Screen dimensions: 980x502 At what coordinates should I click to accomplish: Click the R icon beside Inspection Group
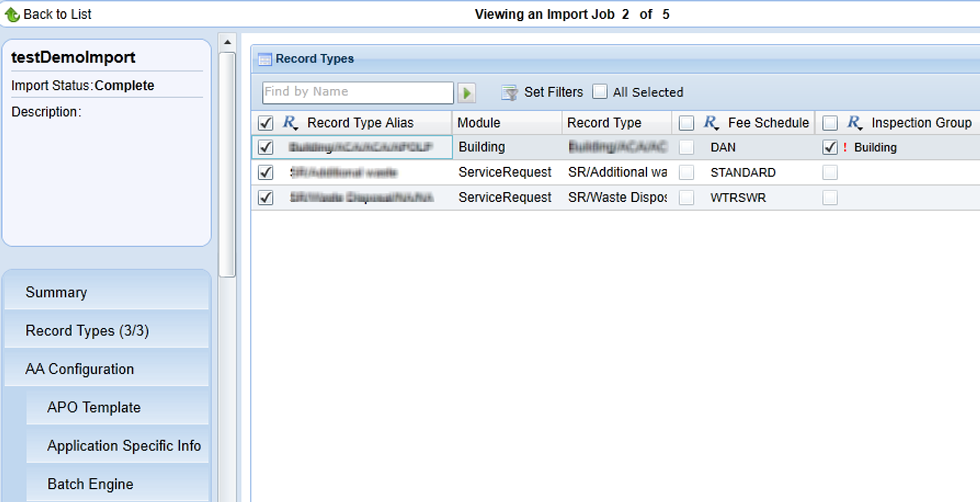click(x=854, y=123)
